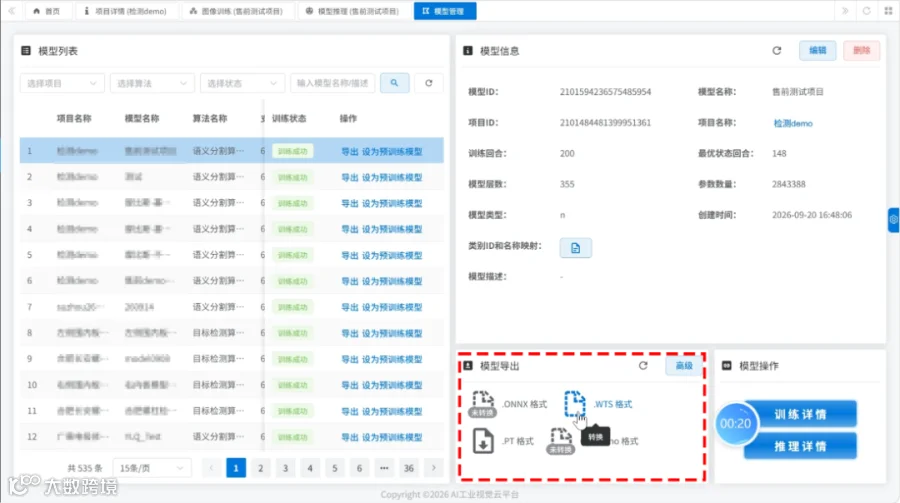
Task: Click the 模型名称 column header
Action: point(142,118)
